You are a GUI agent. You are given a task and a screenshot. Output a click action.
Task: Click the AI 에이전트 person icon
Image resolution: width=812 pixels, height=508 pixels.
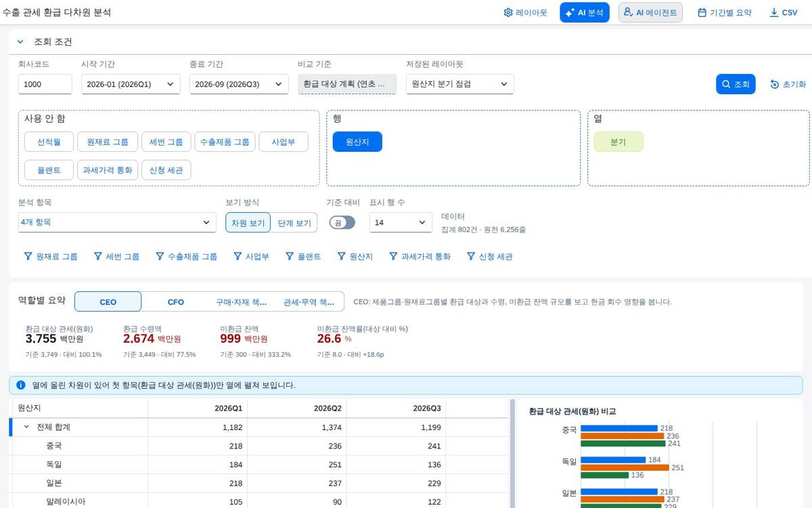(628, 12)
